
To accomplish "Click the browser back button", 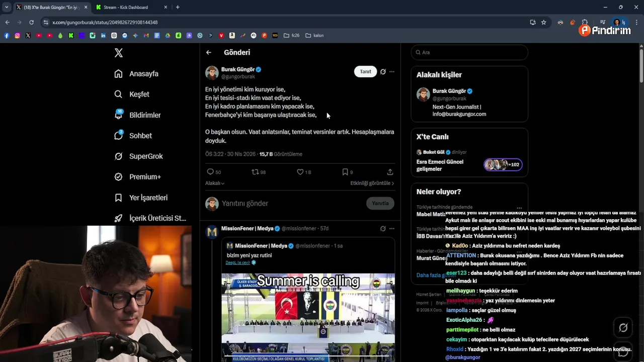I will (7, 22).
